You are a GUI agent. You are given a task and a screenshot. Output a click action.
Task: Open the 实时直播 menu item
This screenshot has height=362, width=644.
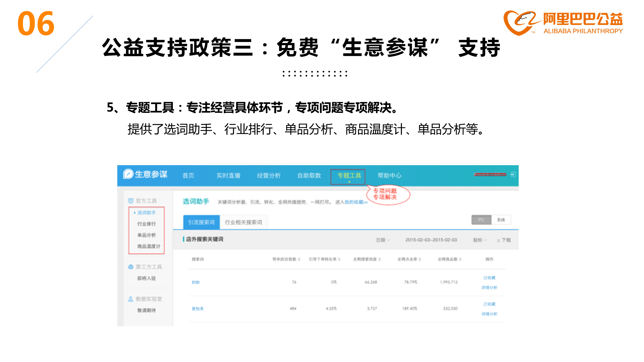pyautogui.click(x=229, y=175)
